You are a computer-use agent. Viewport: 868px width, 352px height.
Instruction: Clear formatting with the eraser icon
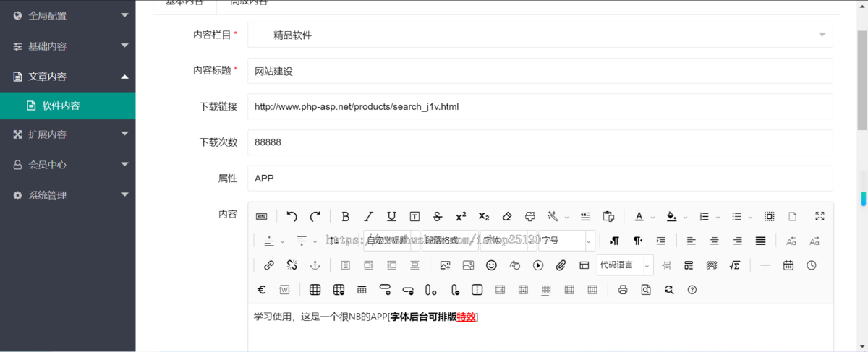coord(507,216)
